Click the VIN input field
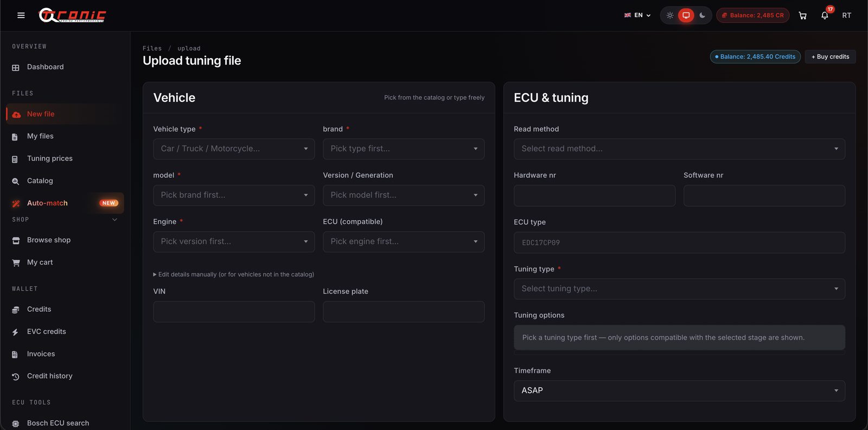 234,312
